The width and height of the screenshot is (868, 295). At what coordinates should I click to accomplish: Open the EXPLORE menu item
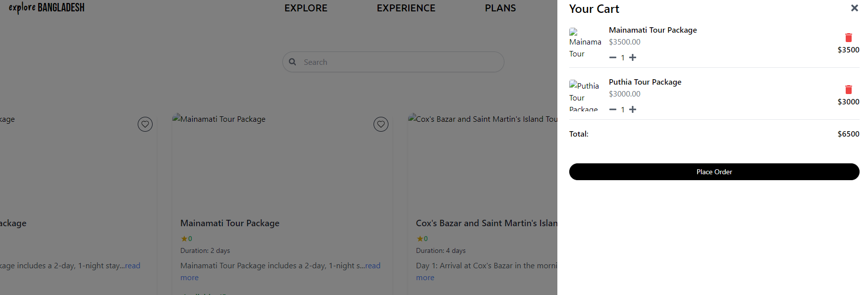pyautogui.click(x=306, y=8)
